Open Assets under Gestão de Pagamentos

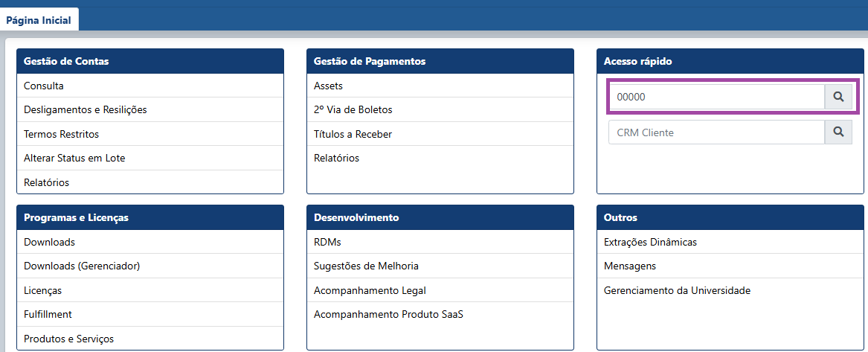pos(328,86)
